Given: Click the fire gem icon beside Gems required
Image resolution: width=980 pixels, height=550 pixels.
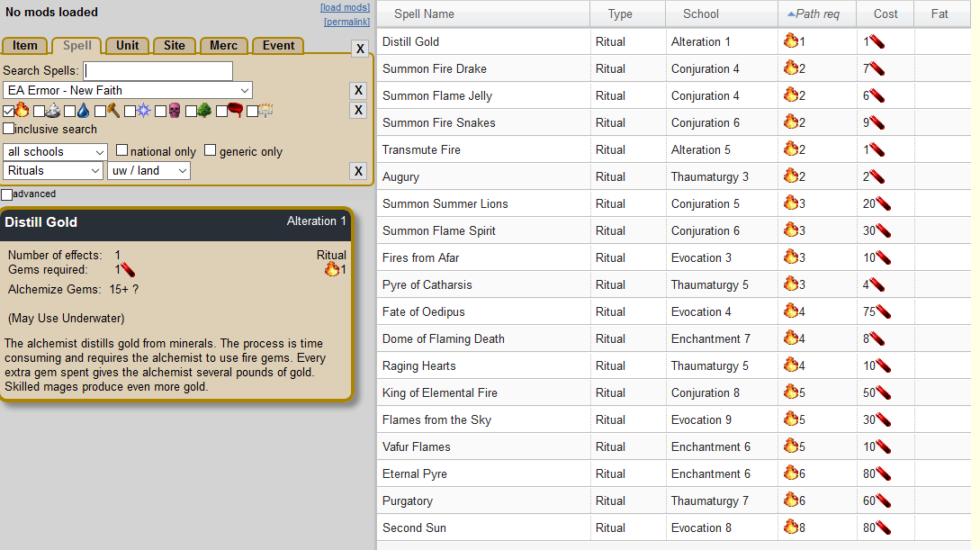Looking at the screenshot, I should (x=128, y=270).
